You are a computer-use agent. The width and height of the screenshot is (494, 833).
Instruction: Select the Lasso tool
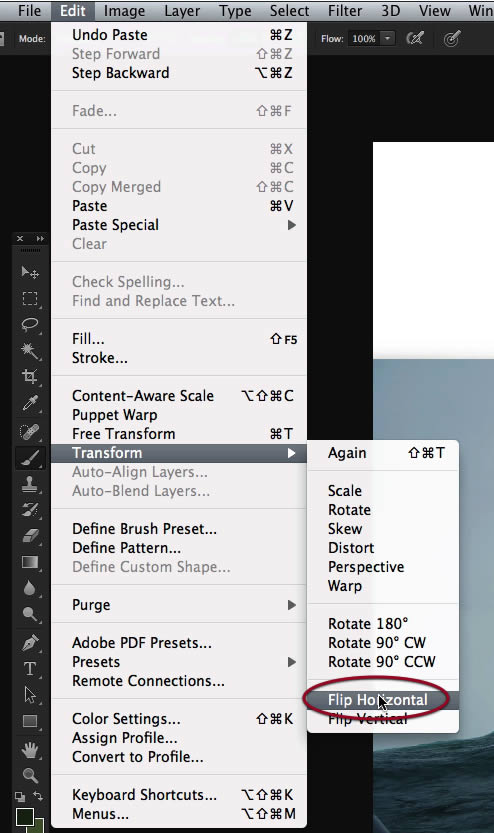[x=30, y=325]
